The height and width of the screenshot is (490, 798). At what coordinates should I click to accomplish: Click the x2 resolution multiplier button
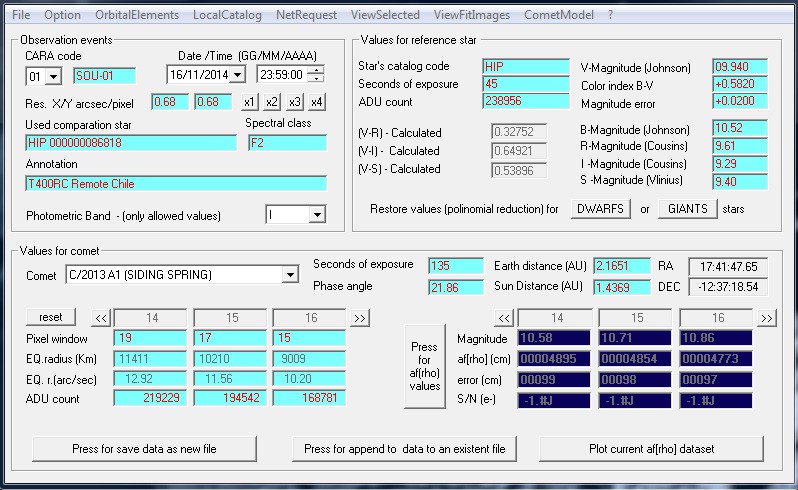272,102
